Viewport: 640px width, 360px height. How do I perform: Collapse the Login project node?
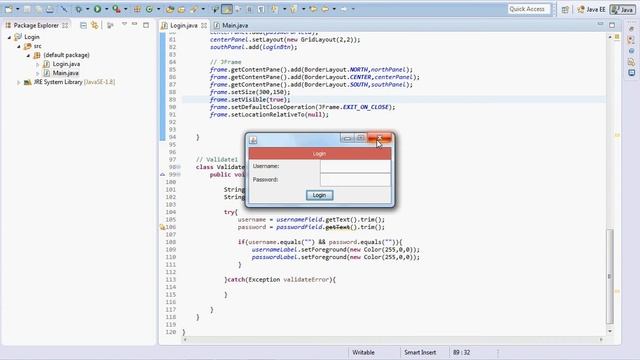point(9,37)
